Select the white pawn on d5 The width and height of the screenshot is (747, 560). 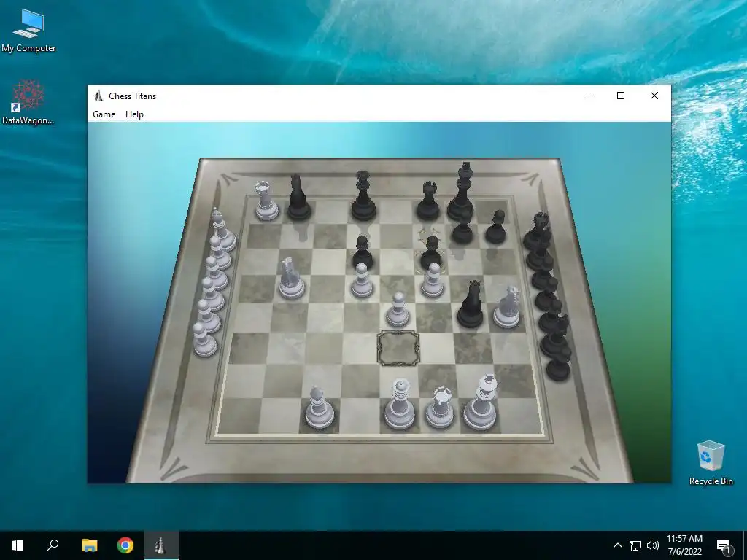point(362,280)
